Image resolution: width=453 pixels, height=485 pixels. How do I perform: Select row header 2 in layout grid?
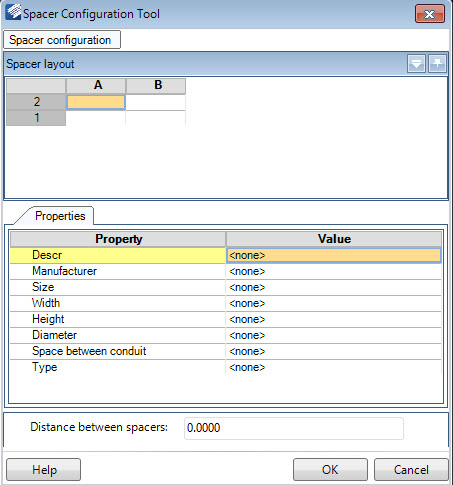tap(36, 102)
